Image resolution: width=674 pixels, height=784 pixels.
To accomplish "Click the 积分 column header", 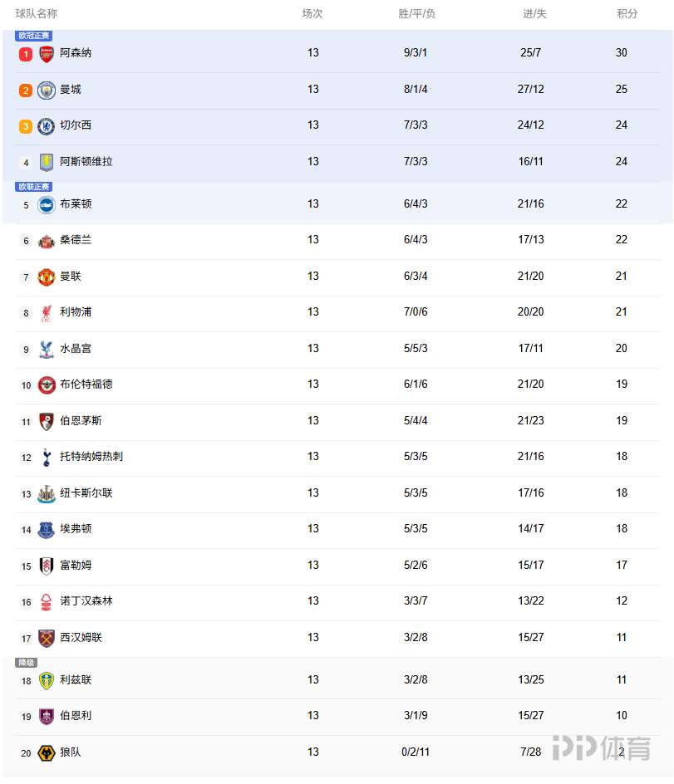I will [x=627, y=14].
